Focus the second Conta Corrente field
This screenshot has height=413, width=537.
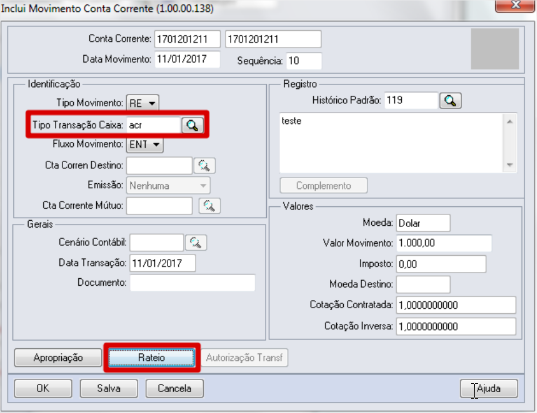click(x=273, y=39)
